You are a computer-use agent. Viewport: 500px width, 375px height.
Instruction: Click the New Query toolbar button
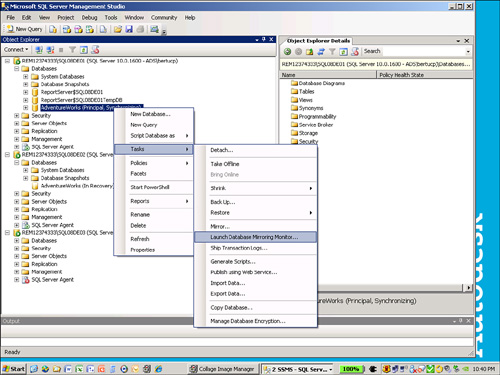point(25,29)
